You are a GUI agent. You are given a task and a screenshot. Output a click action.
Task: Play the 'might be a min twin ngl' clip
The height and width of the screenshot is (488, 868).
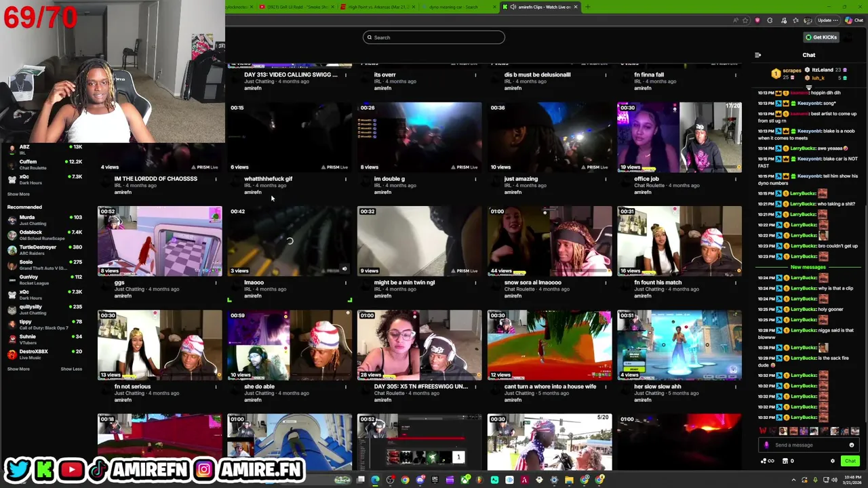click(x=420, y=241)
